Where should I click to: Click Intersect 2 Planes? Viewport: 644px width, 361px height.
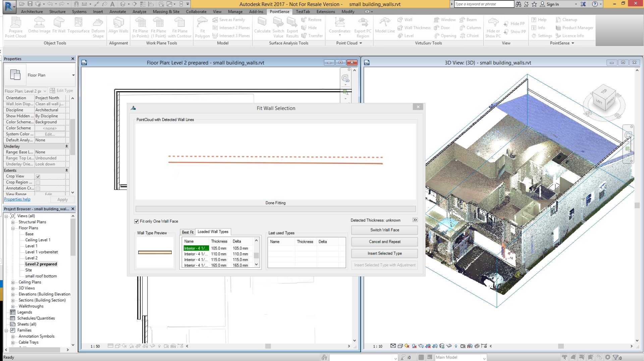click(x=231, y=28)
